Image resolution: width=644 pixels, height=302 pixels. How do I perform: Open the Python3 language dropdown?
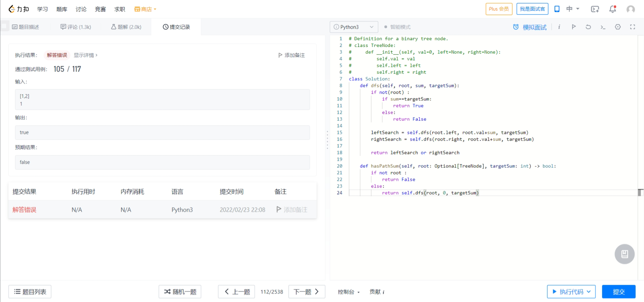pyautogui.click(x=354, y=27)
